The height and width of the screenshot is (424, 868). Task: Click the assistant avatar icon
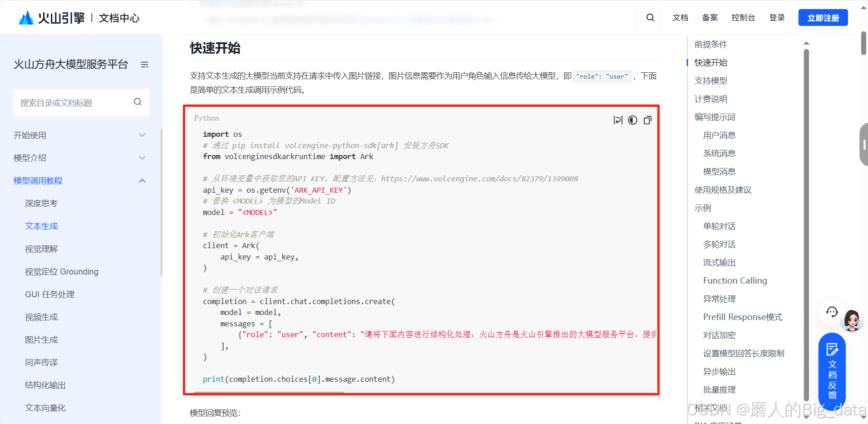(852, 320)
